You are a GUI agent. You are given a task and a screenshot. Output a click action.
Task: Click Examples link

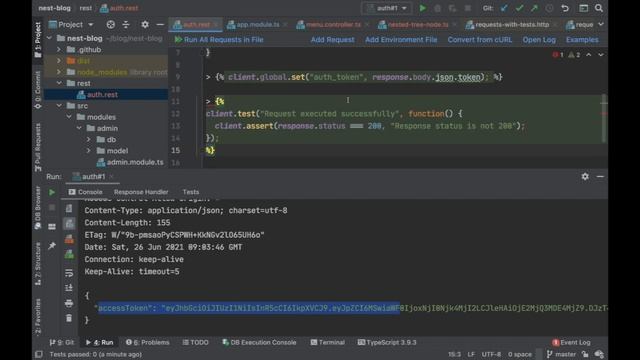tap(582, 40)
